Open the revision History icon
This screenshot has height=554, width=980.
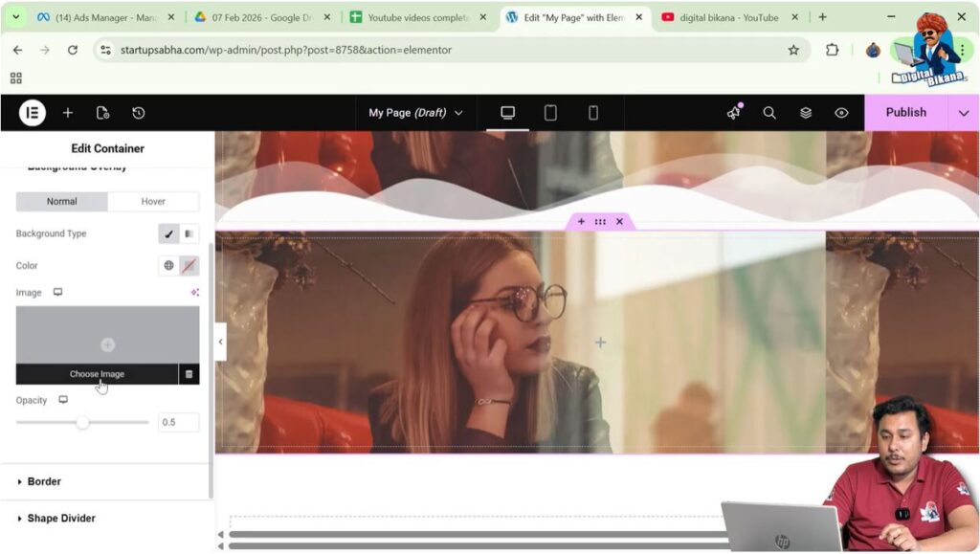coord(139,112)
